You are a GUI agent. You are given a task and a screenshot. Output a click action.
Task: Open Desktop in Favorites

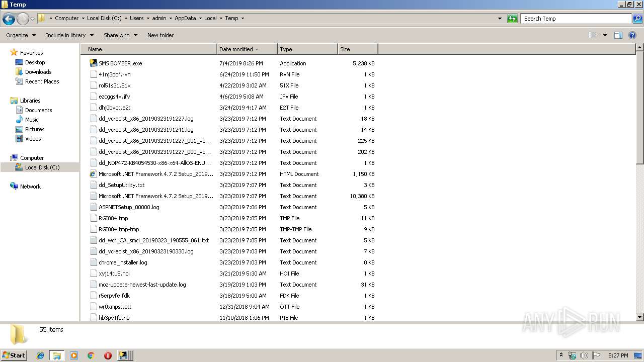click(x=35, y=62)
